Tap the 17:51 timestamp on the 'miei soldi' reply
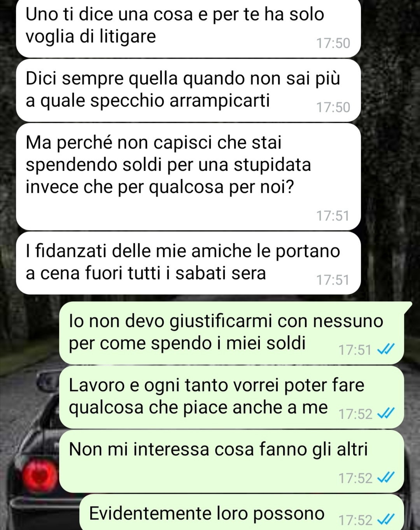420x530 pixels. [355, 350]
